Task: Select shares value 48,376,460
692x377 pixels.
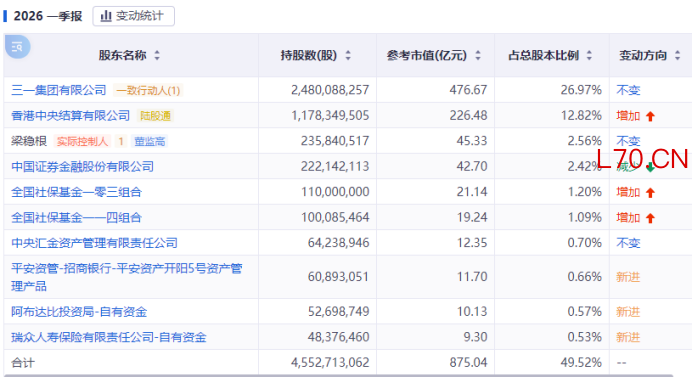Action: pyautogui.click(x=338, y=337)
